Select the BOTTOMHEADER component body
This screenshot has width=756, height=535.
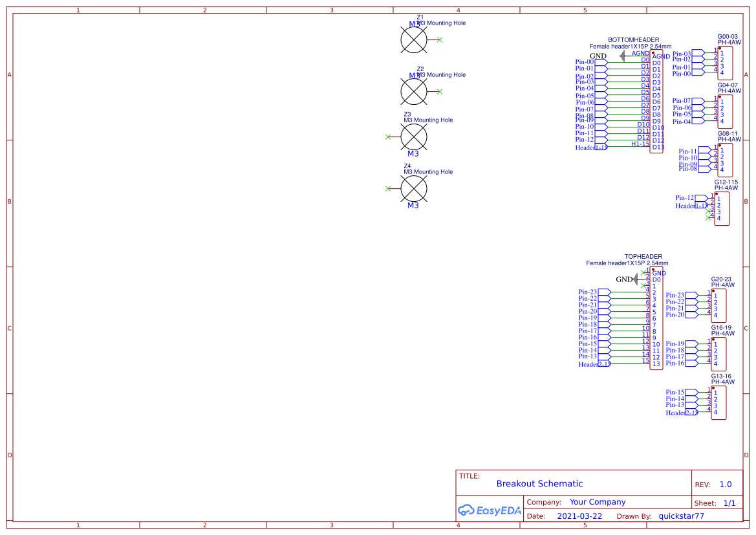coord(656,102)
